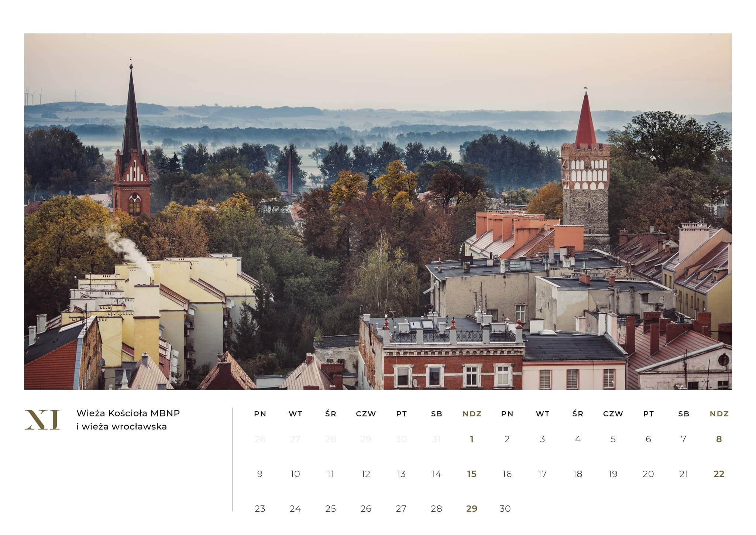Click date 18 in the calendar
This screenshot has width=756, height=535.
point(578,474)
